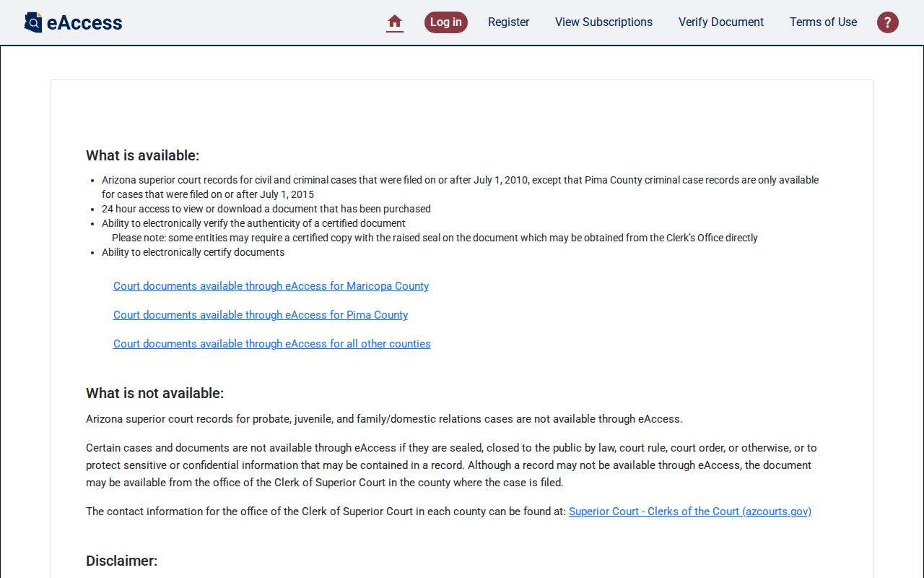Click the 'What is available:' heading
Viewport: 924px width, 578px height.
(x=142, y=155)
